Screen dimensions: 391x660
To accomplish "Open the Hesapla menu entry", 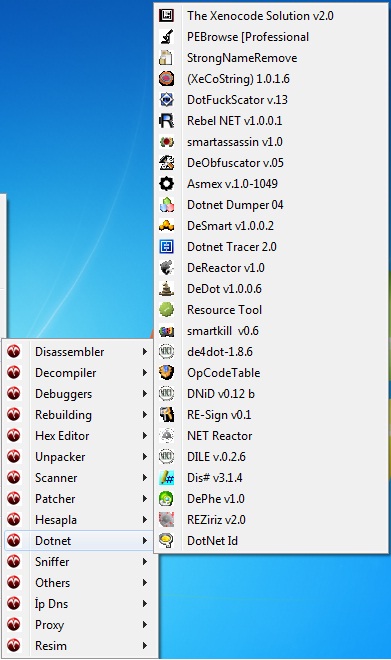I will 80,520.
